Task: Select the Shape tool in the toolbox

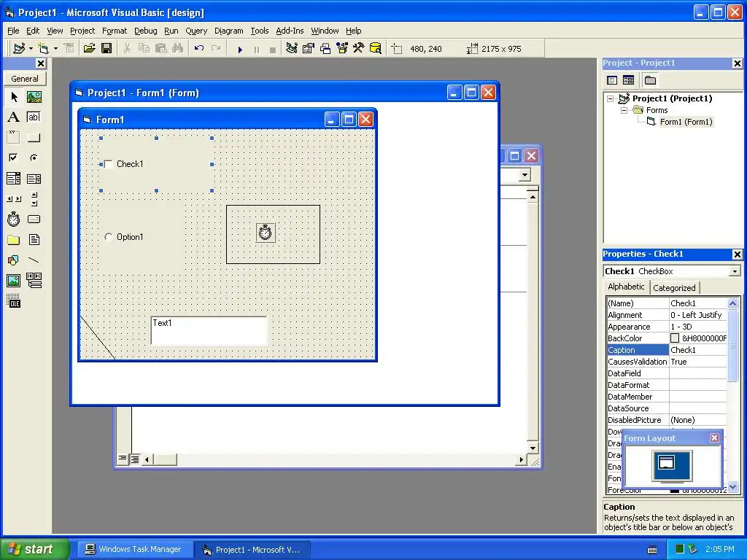Action: click(14, 260)
